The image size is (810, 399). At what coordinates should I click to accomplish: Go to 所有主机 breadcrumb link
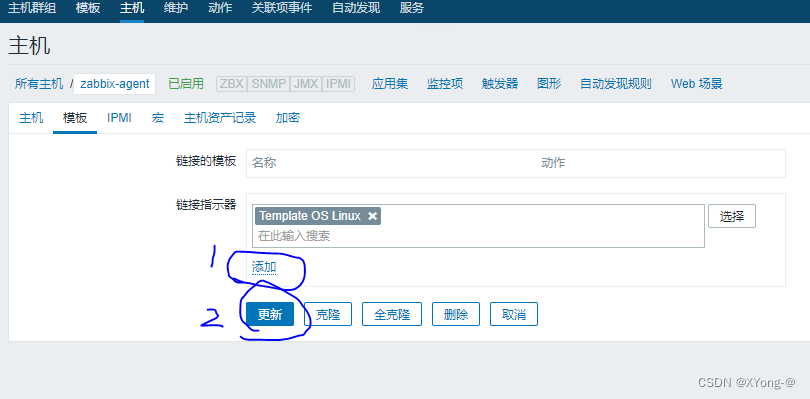pyautogui.click(x=39, y=84)
